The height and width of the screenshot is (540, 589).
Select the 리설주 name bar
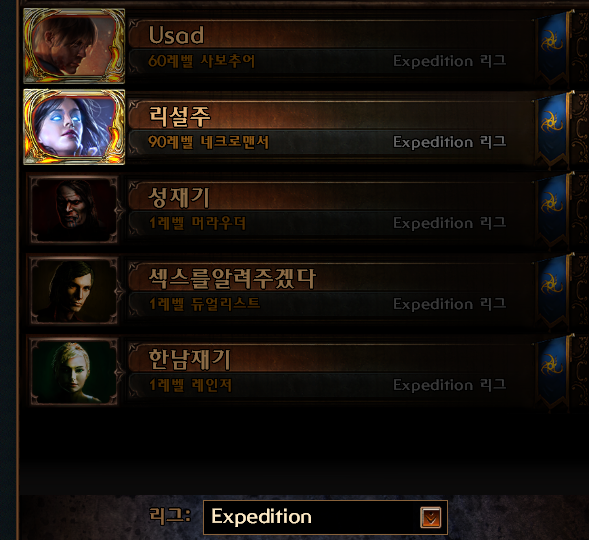click(331, 116)
